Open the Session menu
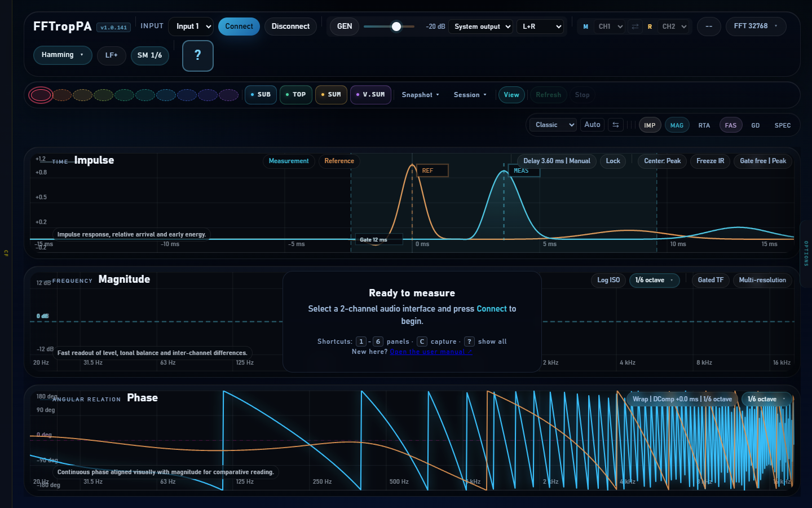 (x=470, y=95)
